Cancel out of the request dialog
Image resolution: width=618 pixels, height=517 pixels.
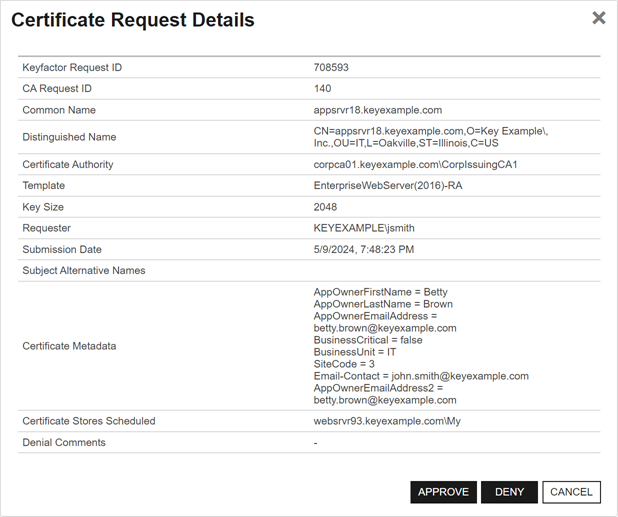pyautogui.click(x=571, y=492)
